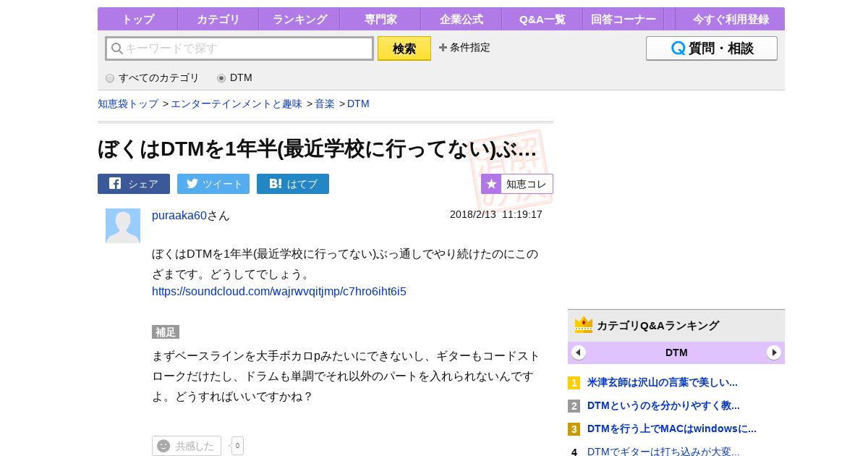Focus the keyword search input field
Screen dimensions: 868x456
(x=239, y=48)
